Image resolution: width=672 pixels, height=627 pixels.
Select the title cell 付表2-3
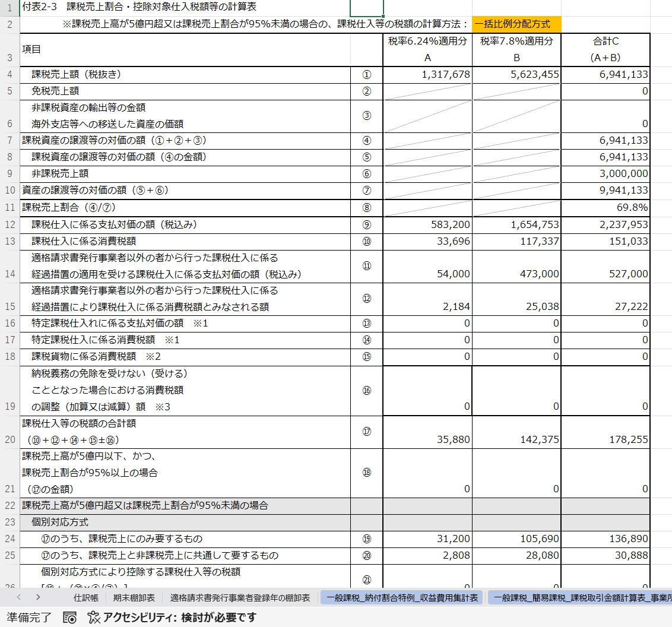(185, 8)
